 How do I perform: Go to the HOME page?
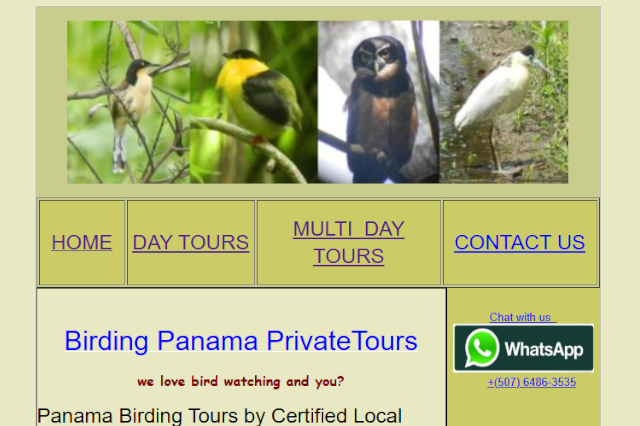[82, 242]
